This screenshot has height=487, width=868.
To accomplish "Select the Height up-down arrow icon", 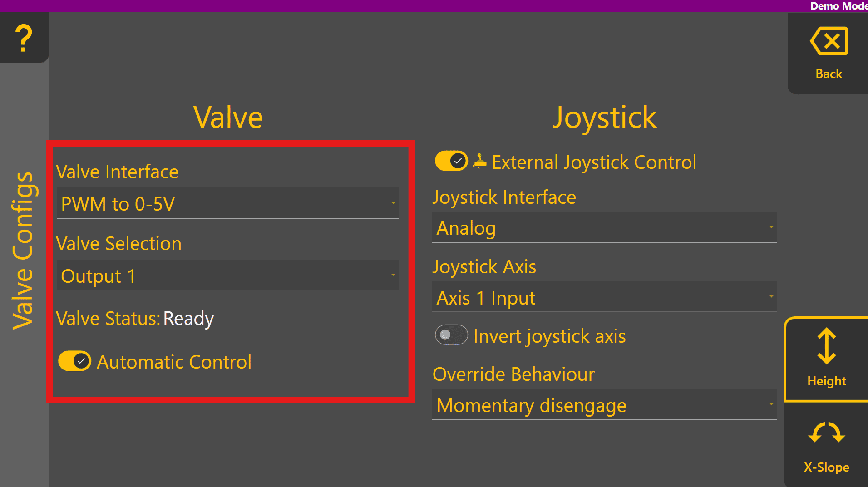I will (x=826, y=346).
